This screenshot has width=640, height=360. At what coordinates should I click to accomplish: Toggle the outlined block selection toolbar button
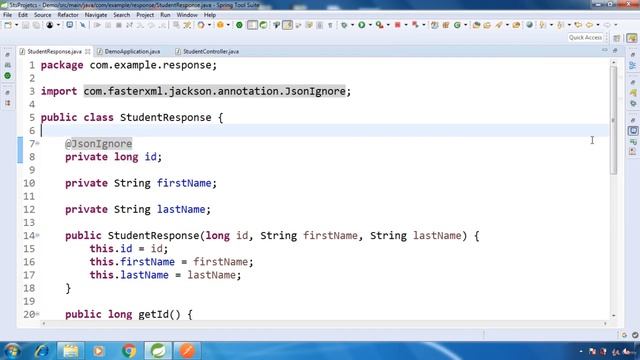[252, 25]
